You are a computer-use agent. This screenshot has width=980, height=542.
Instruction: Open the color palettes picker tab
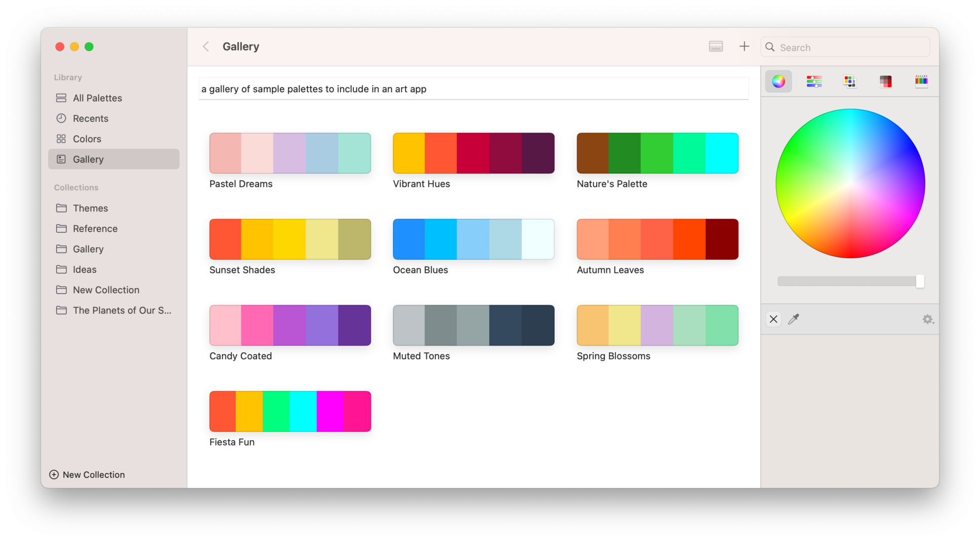pos(849,81)
